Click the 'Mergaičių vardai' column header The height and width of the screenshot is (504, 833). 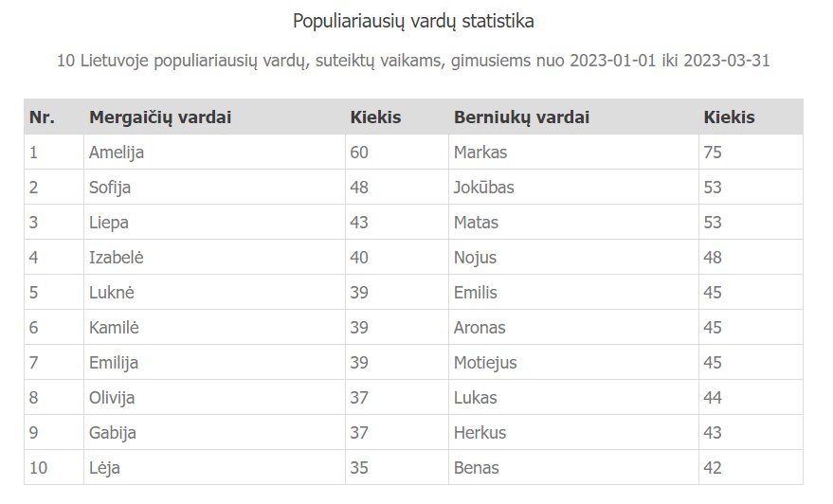point(160,117)
